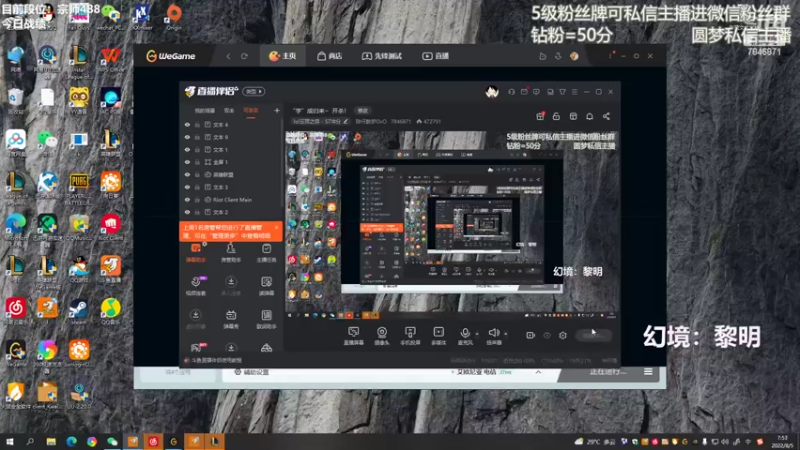Switch to the WeGame 直播 tab
800x450 pixels.
point(436,56)
